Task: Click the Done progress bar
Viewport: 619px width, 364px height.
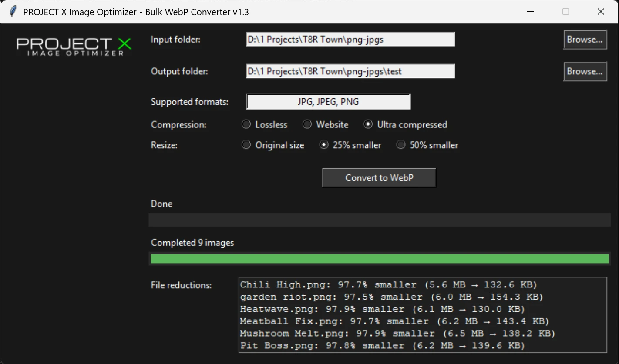Action: tap(380, 220)
